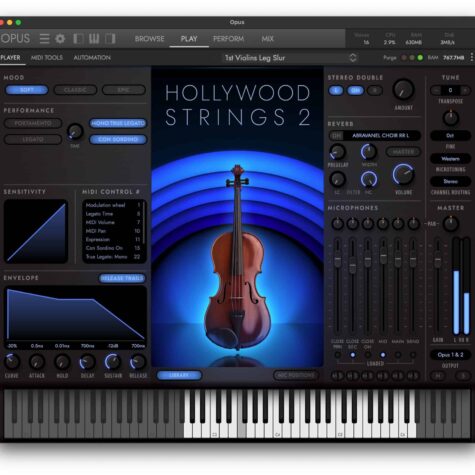Select the Epic mood
The height and width of the screenshot is (475, 475).
click(124, 90)
